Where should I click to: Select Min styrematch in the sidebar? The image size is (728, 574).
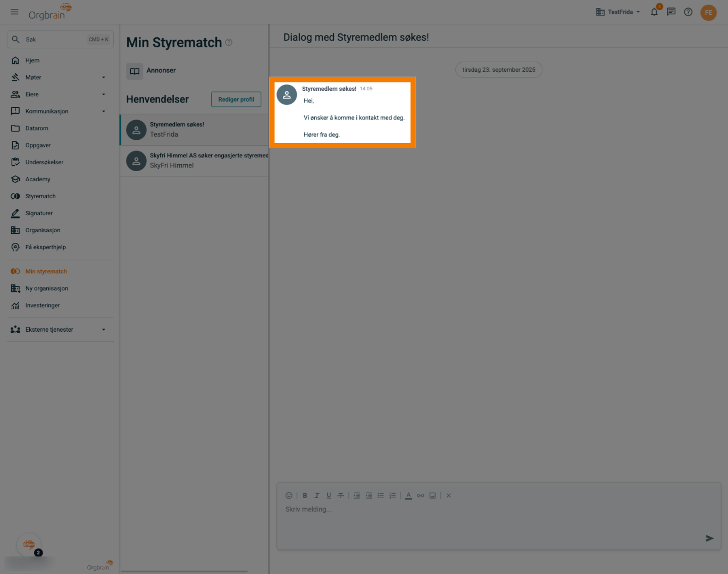pyautogui.click(x=60, y=272)
